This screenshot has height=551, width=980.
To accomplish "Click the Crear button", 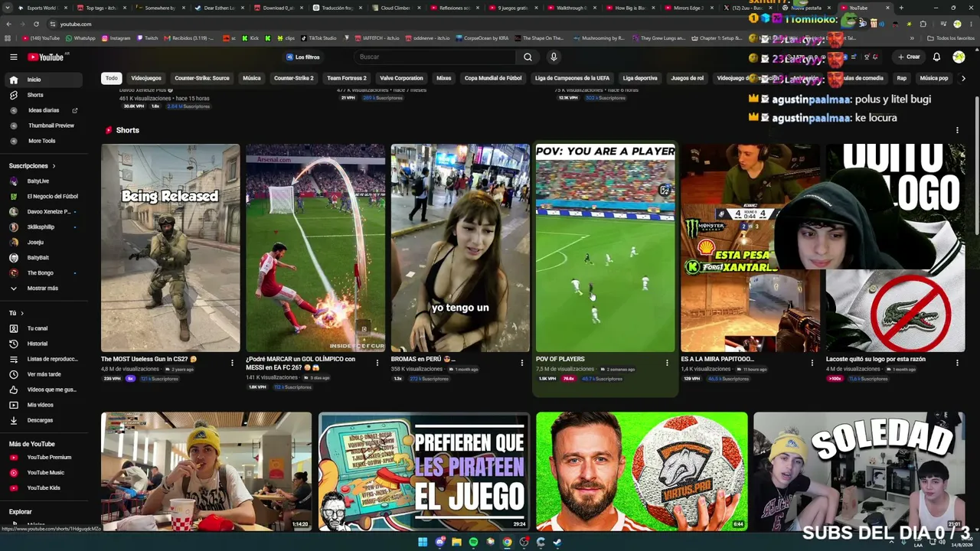I will 909,57.
